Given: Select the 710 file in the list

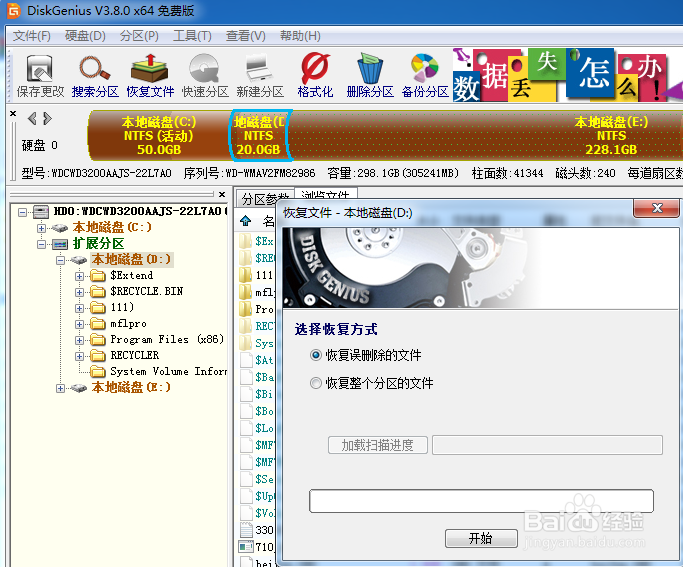Looking at the screenshot, I should (x=264, y=547).
